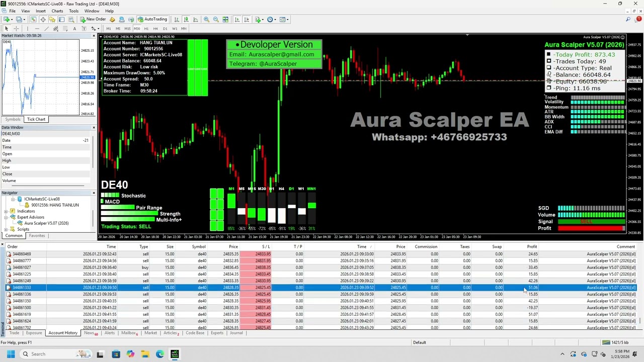
Task: Click the New Order button
Action: pos(93,19)
